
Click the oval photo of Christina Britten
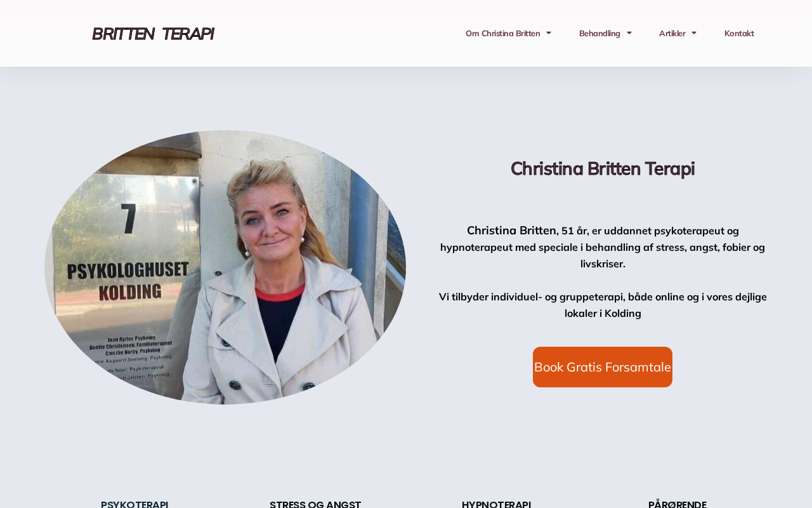pos(225,267)
